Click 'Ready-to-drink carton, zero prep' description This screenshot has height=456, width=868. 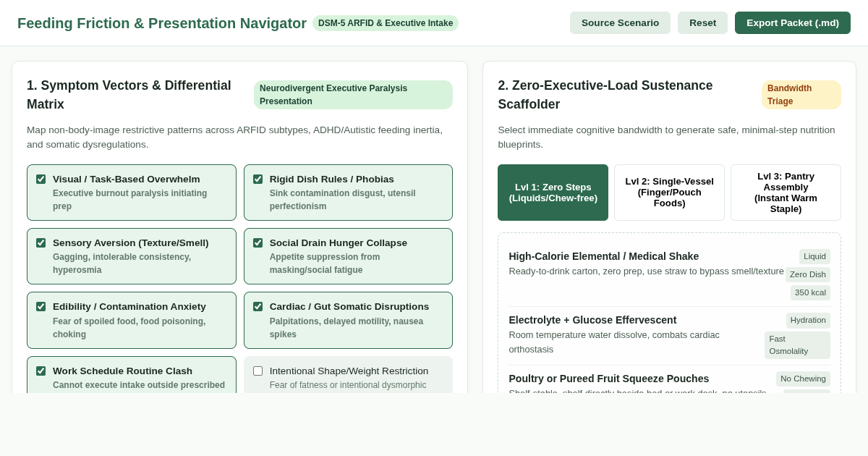click(x=646, y=271)
